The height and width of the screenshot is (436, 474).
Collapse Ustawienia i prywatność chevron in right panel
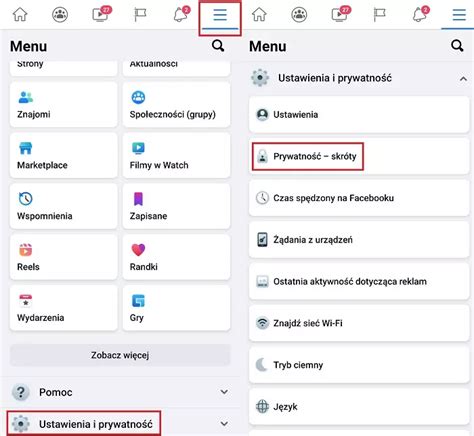pos(463,79)
